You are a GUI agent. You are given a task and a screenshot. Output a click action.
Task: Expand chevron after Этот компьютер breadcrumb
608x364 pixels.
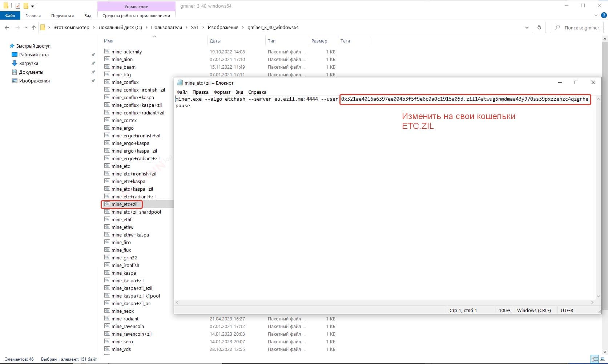[x=94, y=28]
